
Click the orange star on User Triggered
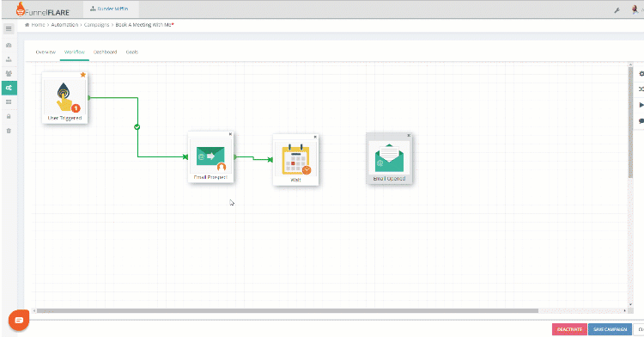(x=83, y=75)
